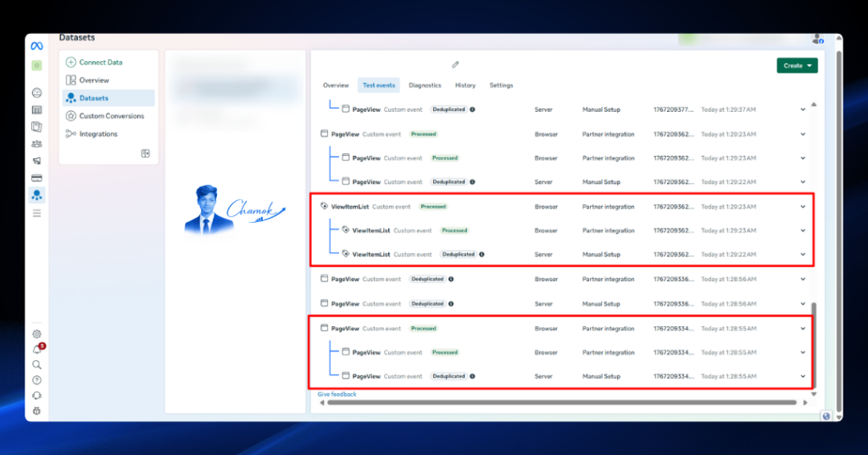Image resolution: width=868 pixels, height=455 pixels.
Task: Click the Meta logo icon
Action: point(36,46)
